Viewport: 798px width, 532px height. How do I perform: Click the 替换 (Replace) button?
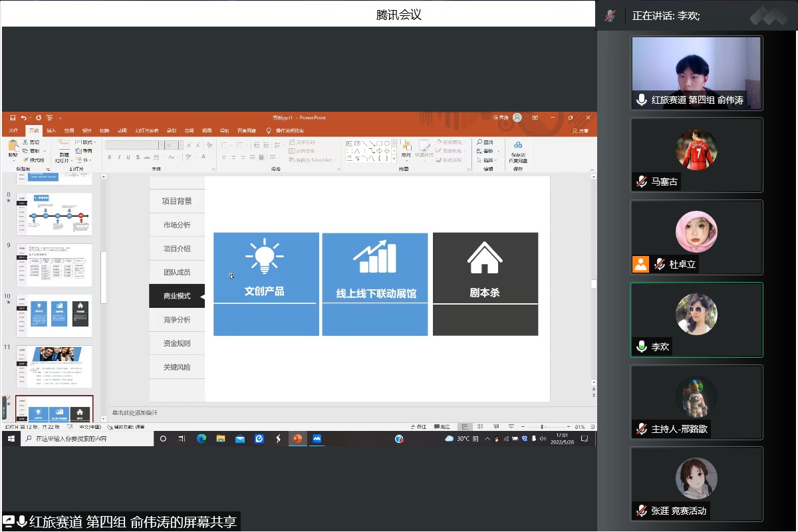pos(488,151)
